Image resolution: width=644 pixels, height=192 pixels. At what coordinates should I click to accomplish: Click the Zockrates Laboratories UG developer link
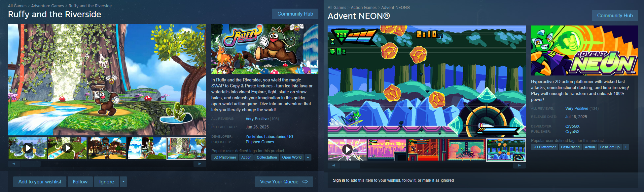(269, 137)
